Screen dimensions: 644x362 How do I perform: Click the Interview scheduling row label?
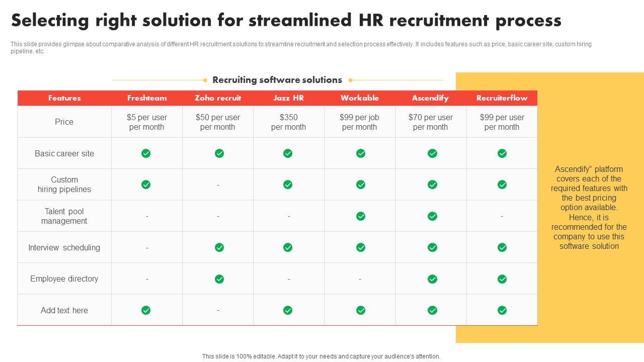point(64,247)
